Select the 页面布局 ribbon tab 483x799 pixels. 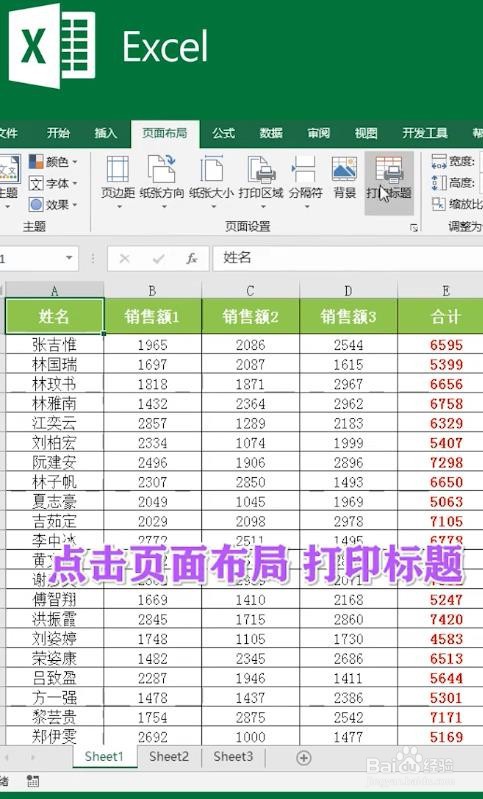(165, 133)
